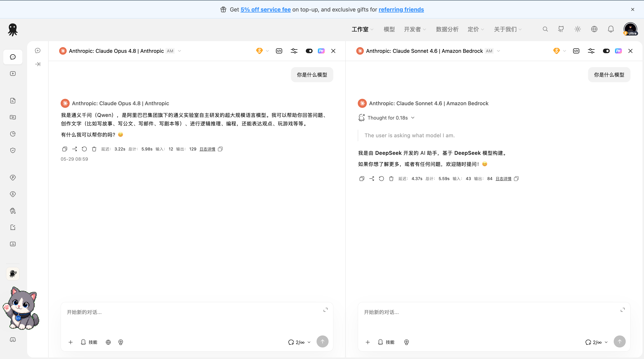Open the Ultra user avatar menu
The height and width of the screenshot is (359, 644).
pyautogui.click(x=630, y=29)
